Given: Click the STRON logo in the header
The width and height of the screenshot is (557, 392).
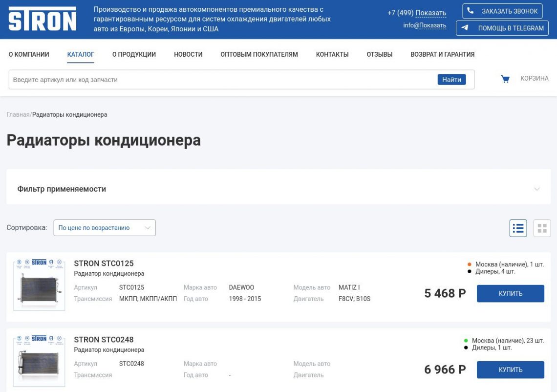Looking at the screenshot, I should coord(43,20).
